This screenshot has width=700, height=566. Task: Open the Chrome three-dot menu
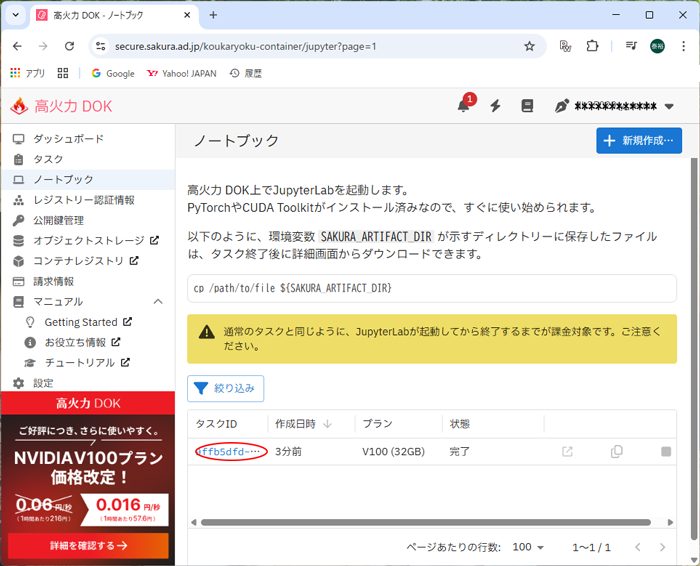[683, 46]
